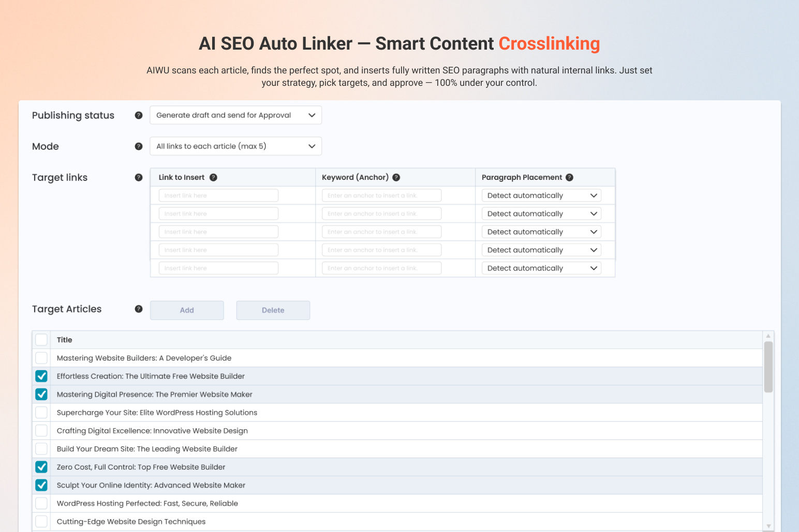Click the Publishing status help icon
This screenshot has height=532, width=799.
[x=139, y=115]
